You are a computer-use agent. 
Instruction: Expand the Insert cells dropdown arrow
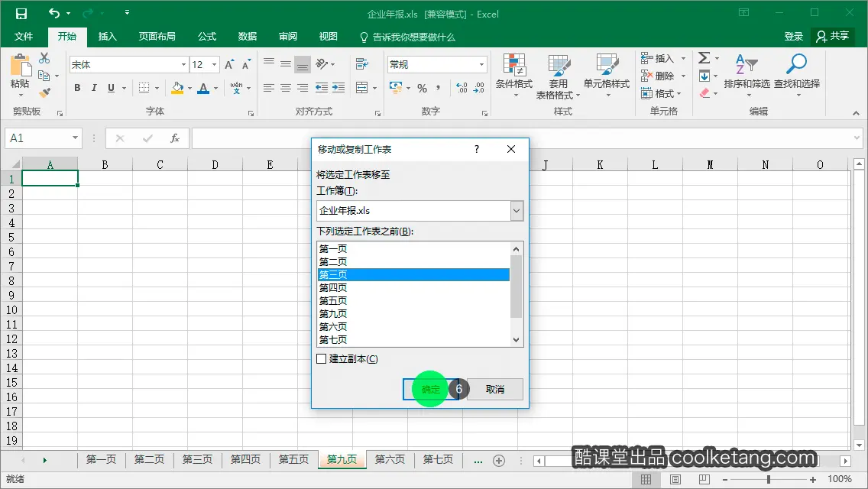[684, 58]
